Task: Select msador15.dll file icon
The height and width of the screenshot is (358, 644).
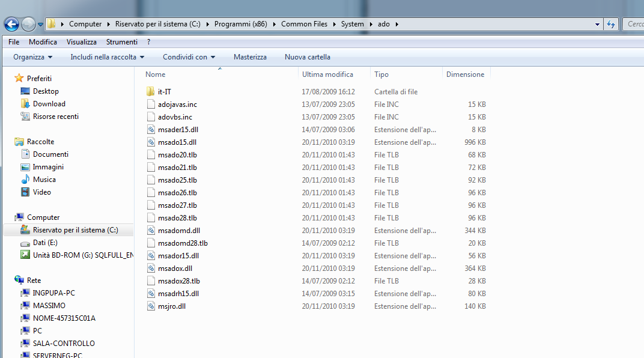Action: click(151, 255)
